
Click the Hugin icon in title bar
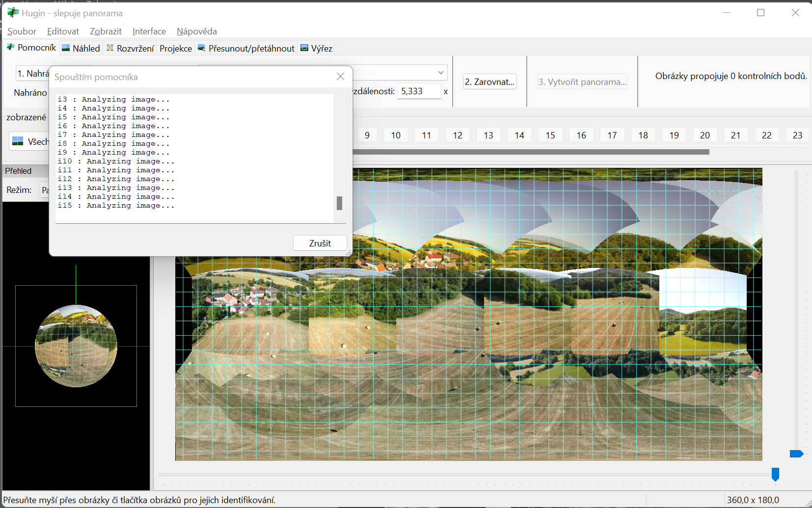click(13, 13)
